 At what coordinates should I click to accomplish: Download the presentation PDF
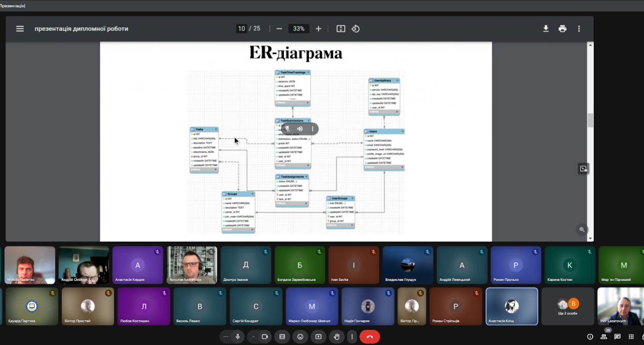click(546, 29)
